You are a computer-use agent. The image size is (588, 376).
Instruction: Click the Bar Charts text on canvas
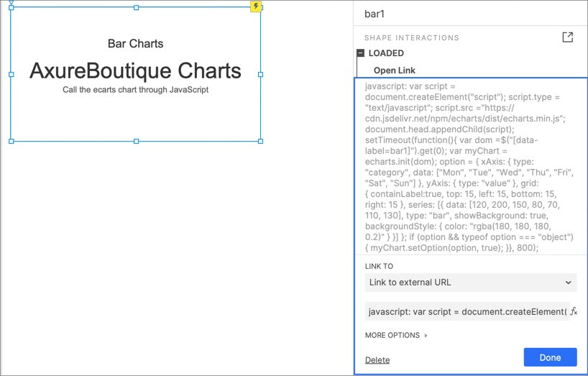(x=135, y=43)
